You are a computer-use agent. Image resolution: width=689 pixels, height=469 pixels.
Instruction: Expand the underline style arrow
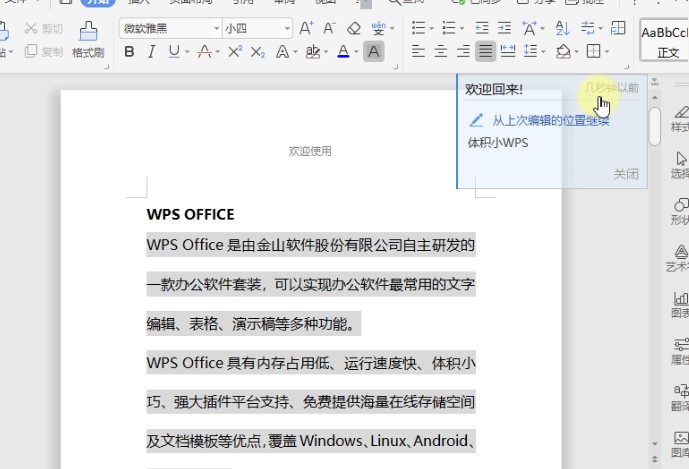187,52
